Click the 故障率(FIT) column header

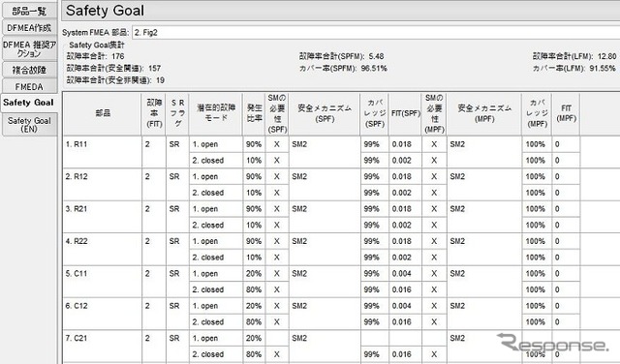point(154,113)
